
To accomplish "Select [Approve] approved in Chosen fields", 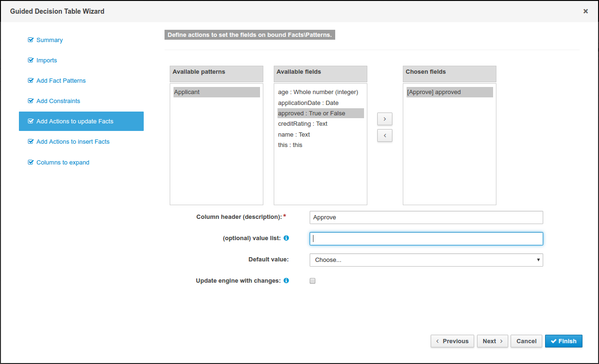I will [434, 92].
